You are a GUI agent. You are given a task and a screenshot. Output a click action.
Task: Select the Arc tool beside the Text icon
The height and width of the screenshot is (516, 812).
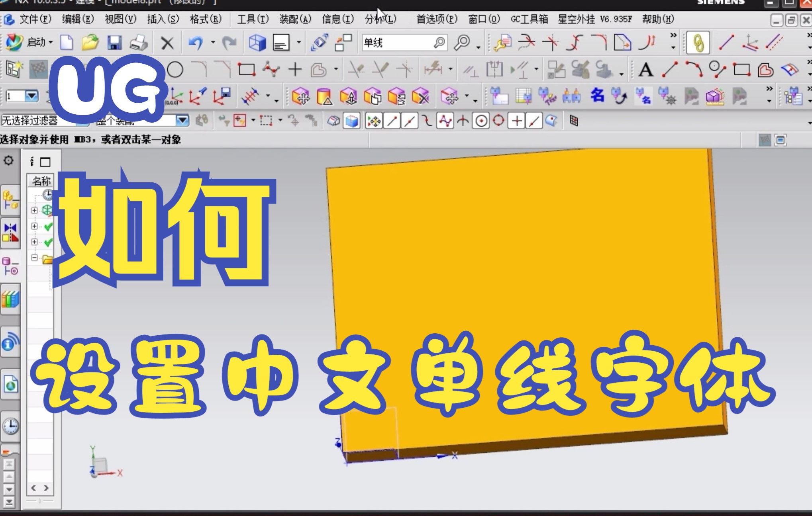[x=694, y=70]
